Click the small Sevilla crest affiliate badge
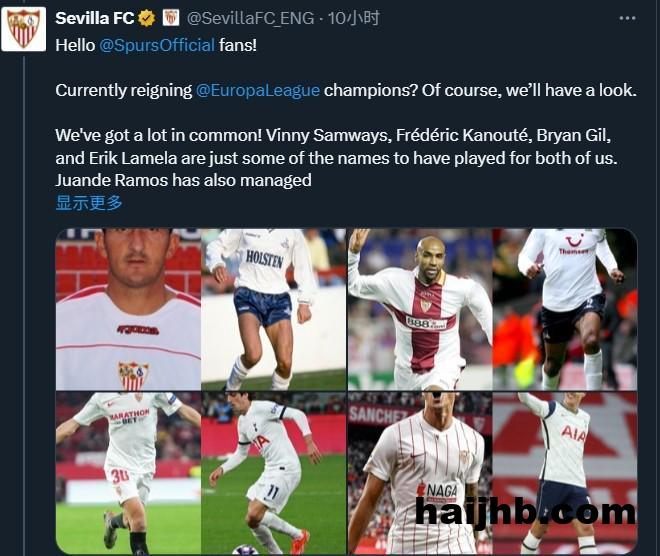Image resolution: width=660 pixels, height=556 pixels. point(171,18)
